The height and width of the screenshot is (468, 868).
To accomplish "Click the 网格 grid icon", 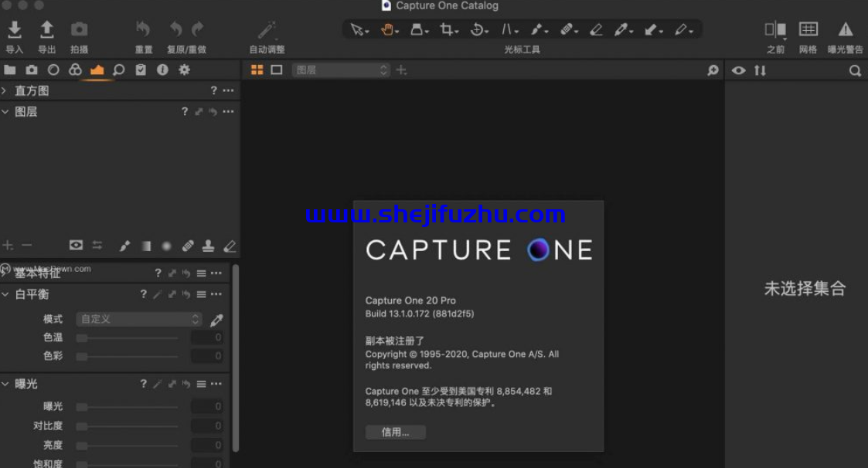I will tap(808, 29).
